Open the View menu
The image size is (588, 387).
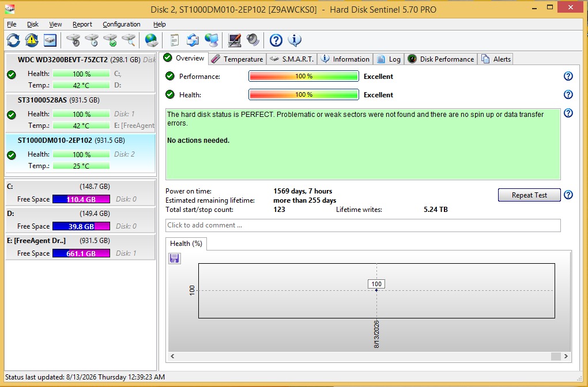[55, 24]
